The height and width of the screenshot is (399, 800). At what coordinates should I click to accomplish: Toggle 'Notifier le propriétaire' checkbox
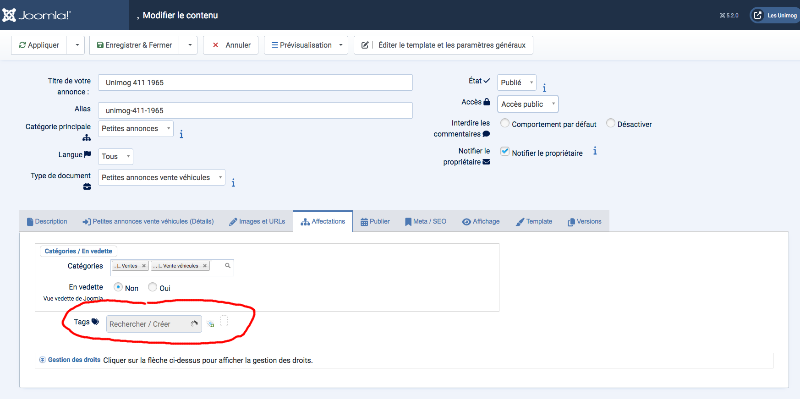click(505, 152)
